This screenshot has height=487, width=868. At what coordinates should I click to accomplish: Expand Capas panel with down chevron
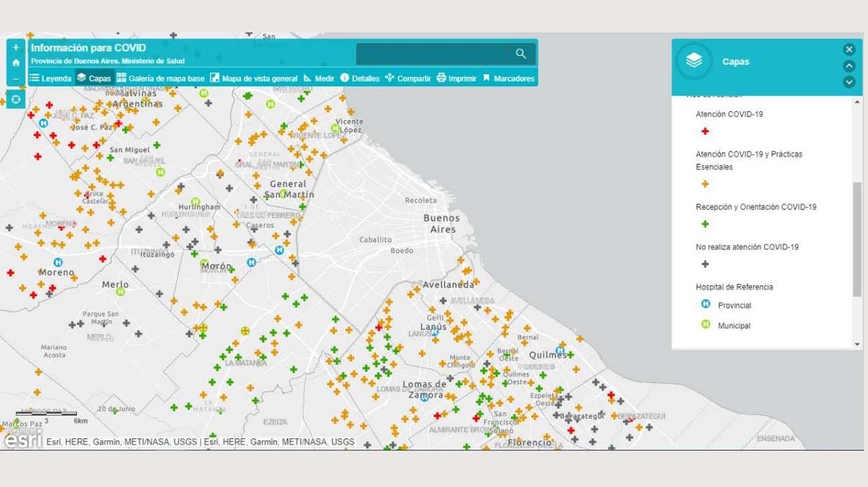[849, 82]
